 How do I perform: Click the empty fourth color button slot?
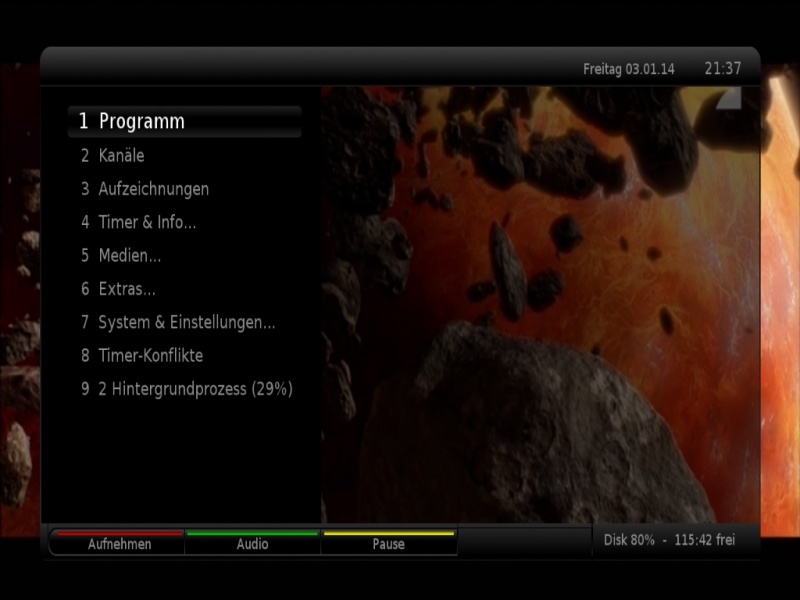tap(523, 543)
